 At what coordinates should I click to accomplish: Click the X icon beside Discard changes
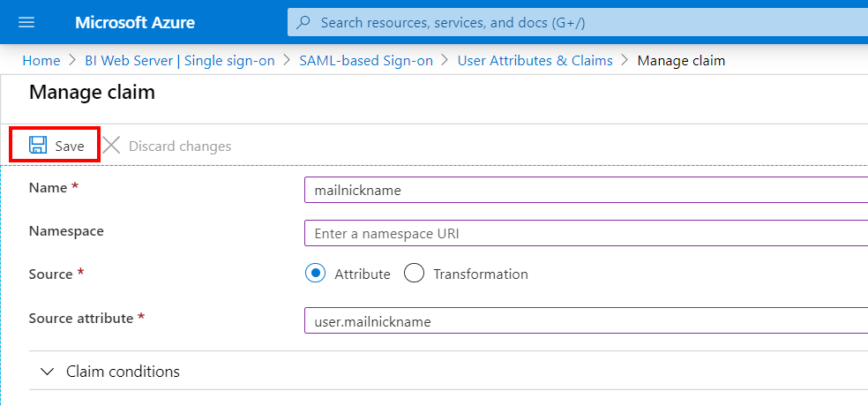coord(111,146)
